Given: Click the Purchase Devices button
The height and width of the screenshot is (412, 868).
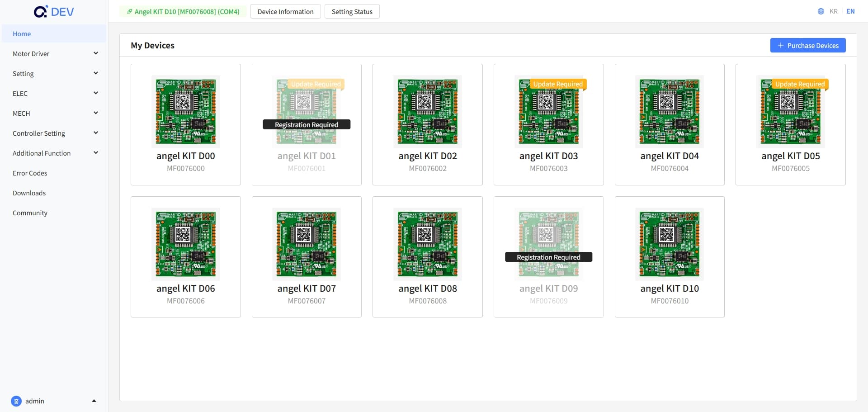Looking at the screenshot, I should point(807,46).
